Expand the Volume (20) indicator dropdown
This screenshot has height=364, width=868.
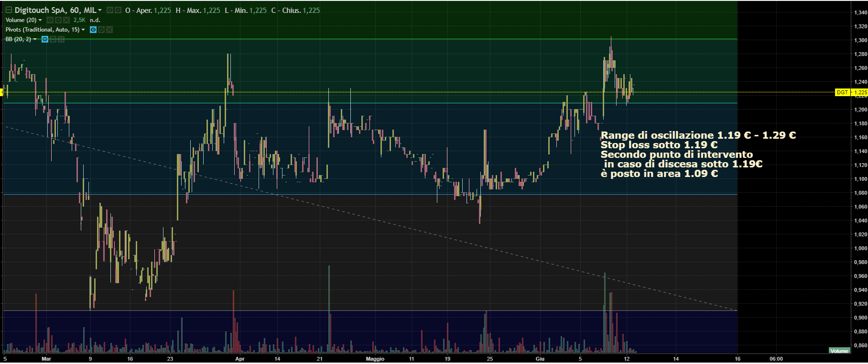(40, 20)
